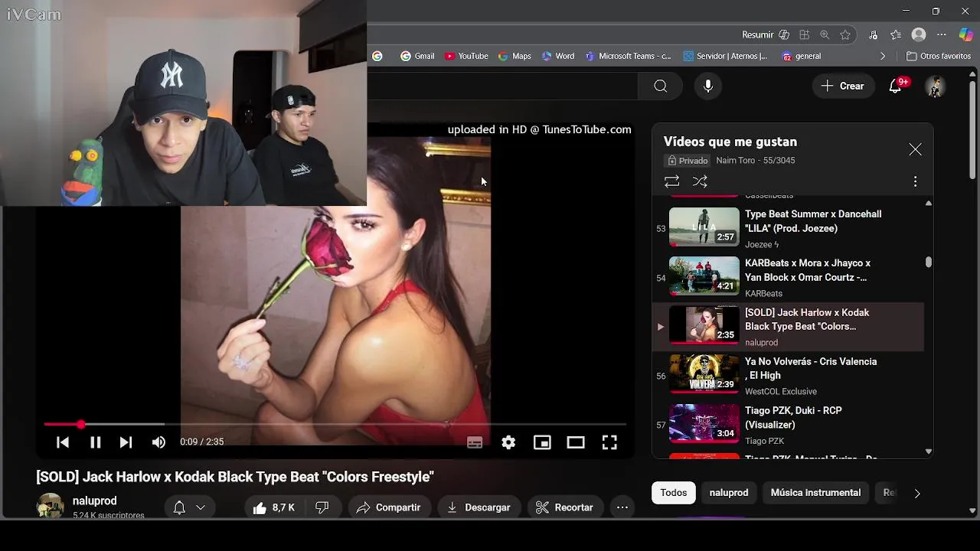Open the media control music icon
The height and width of the screenshot is (551, 980).
click(874, 34)
